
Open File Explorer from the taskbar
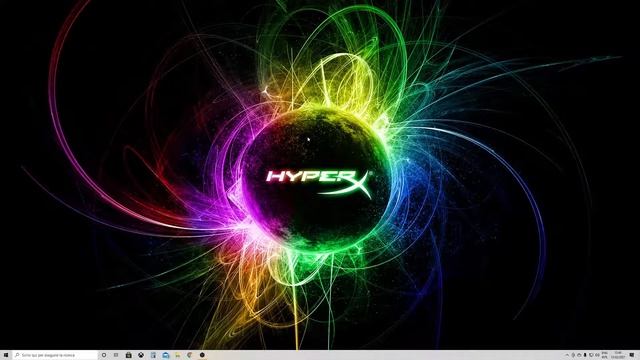coord(178,356)
